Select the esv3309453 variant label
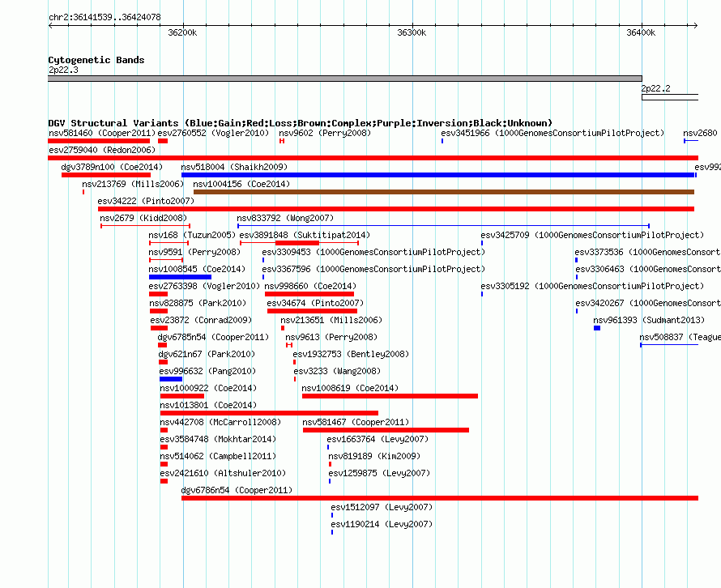The width and height of the screenshot is (721, 588). [373, 253]
